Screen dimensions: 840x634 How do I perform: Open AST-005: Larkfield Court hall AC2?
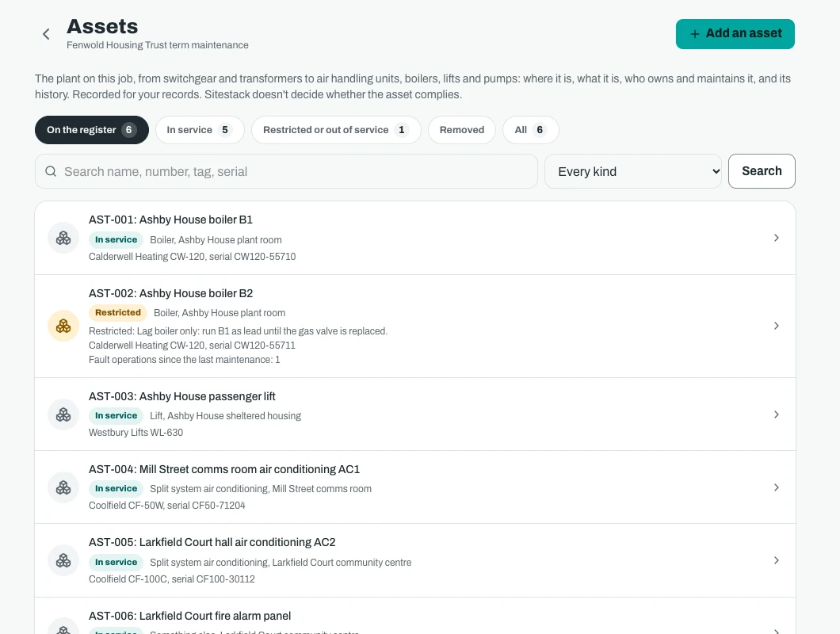click(415, 560)
